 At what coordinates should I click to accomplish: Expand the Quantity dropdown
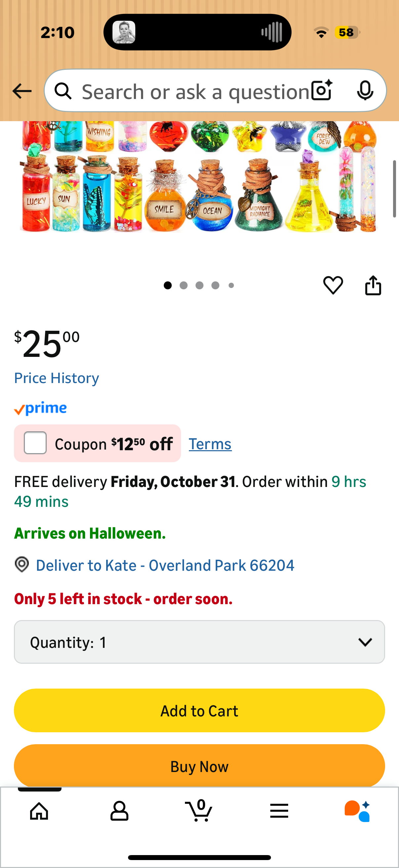199,642
